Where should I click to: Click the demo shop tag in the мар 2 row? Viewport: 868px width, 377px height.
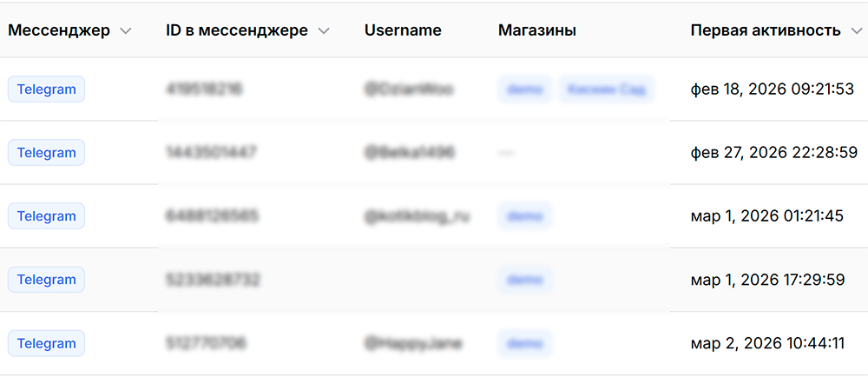pos(524,343)
